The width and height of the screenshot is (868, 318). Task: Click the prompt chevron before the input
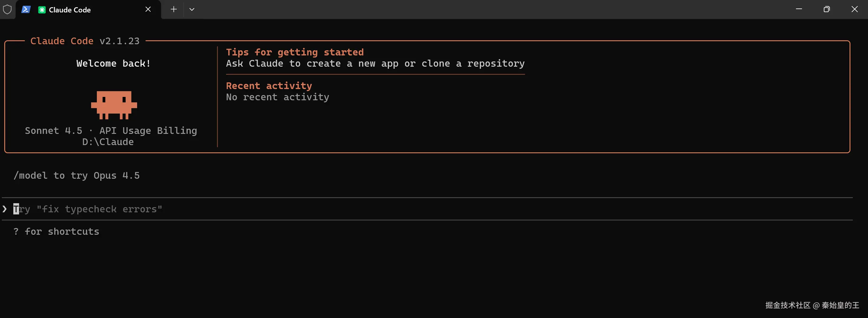5,209
